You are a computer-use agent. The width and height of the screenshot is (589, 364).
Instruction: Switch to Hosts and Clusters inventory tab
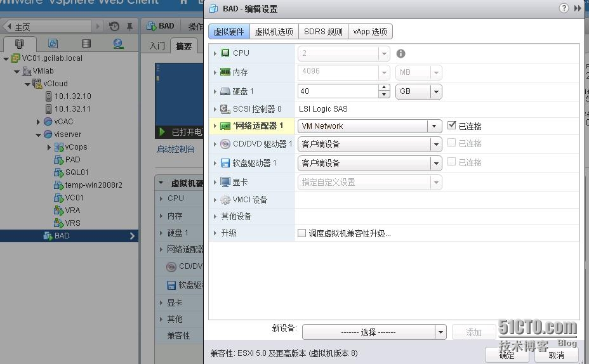(19, 44)
